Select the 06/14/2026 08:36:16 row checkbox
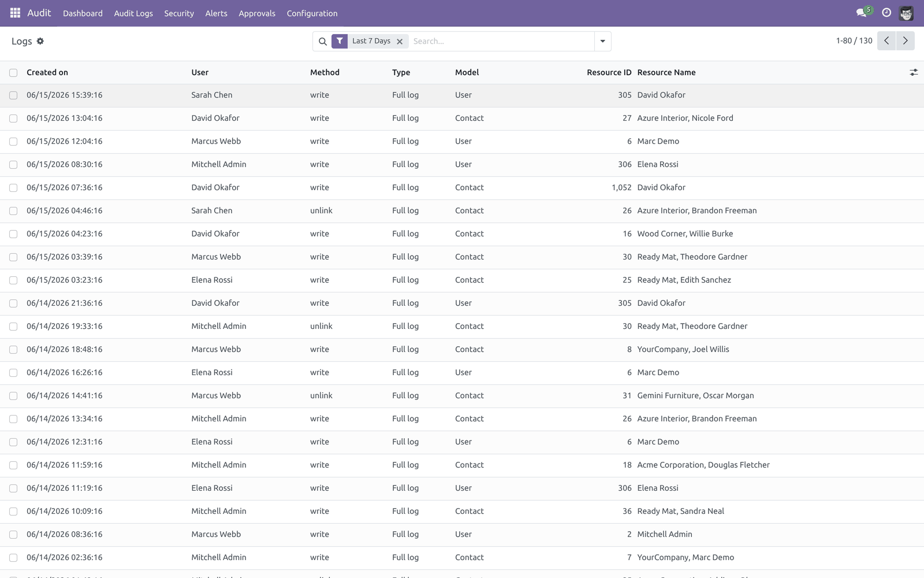This screenshot has width=924, height=578. (x=13, y=535)
